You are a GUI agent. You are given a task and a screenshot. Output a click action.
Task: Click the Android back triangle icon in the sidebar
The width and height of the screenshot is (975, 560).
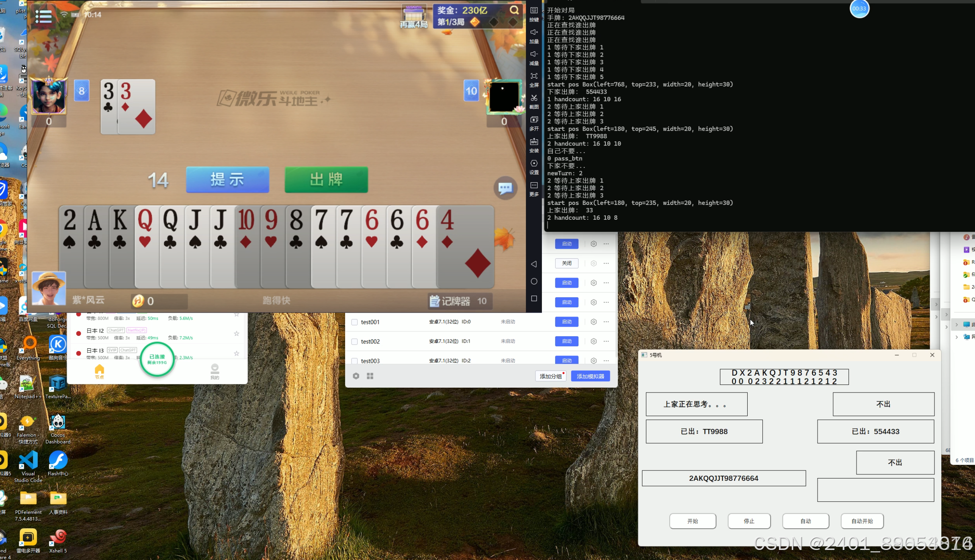[x=534, y=264]
